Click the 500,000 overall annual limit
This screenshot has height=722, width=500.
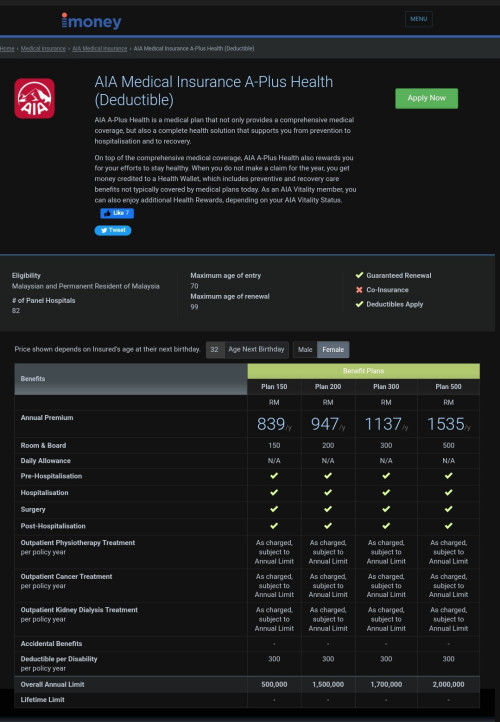(274, 684)
